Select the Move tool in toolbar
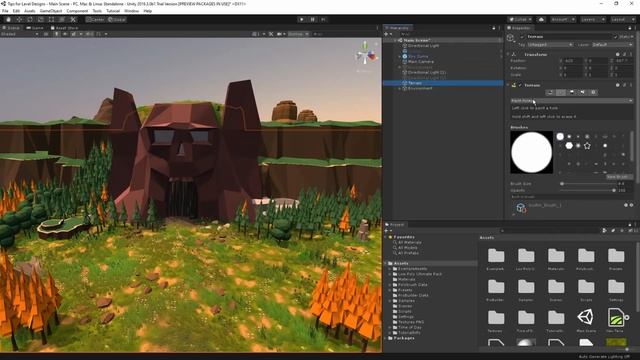Image resolution: width=640 pixels, height=360 pixels. click(19, 19)
